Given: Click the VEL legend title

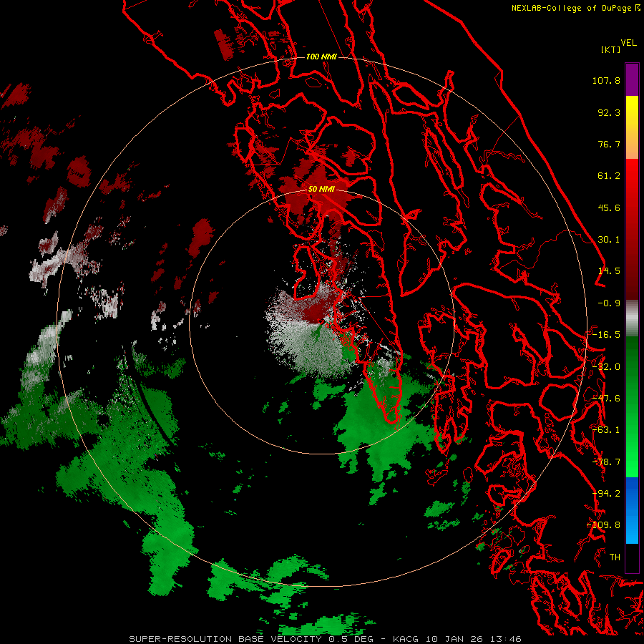Looking at the screenshot, I should click(x=628, y=43).
